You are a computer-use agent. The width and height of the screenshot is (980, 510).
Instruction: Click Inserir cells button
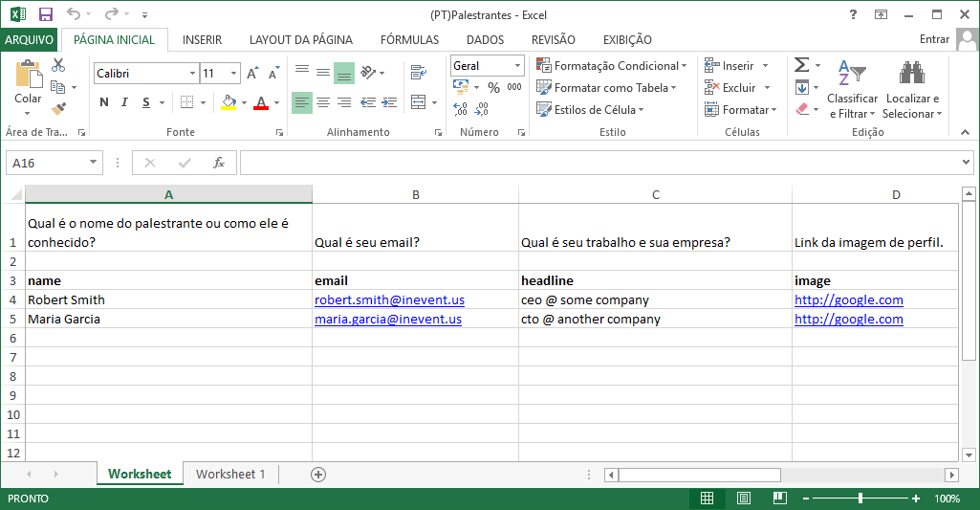pyautogui.click(x=730, y=66)
